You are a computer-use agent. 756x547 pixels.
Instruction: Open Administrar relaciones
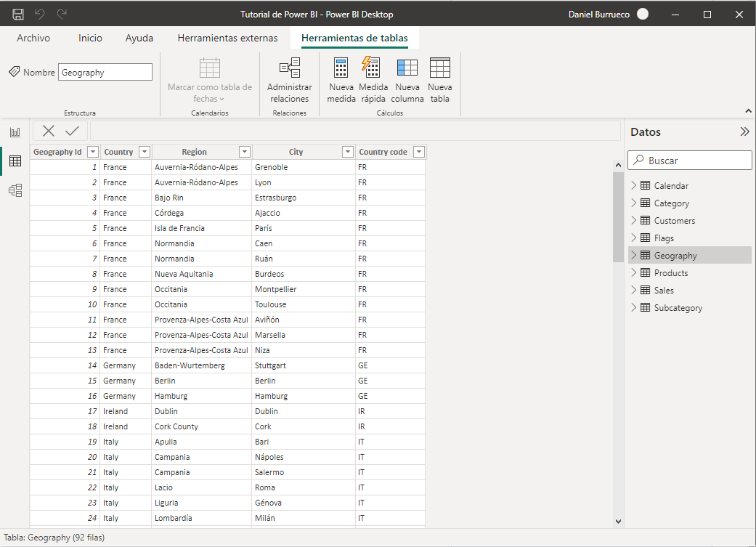click(289, 68)
